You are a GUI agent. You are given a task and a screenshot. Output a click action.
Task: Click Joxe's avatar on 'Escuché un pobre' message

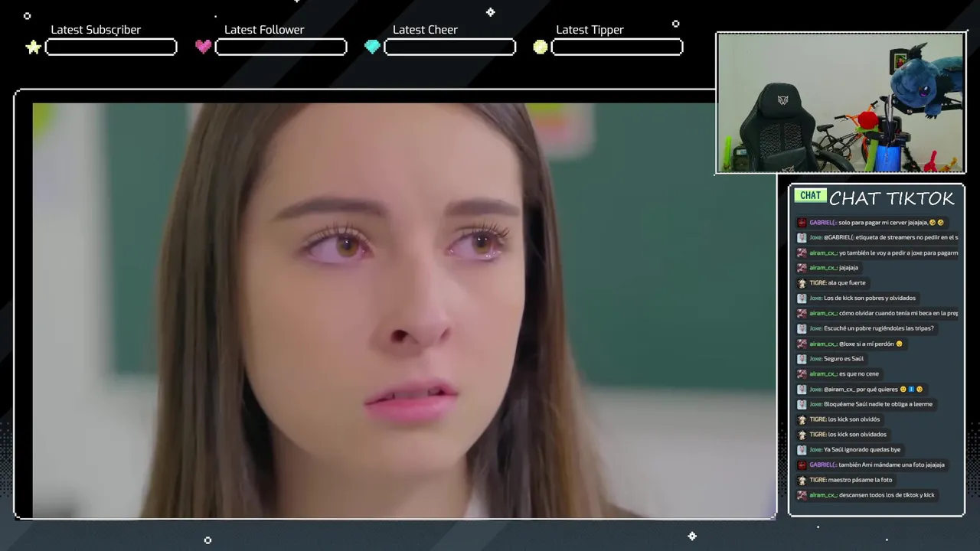pyautogui.click(x=802, y=328)
